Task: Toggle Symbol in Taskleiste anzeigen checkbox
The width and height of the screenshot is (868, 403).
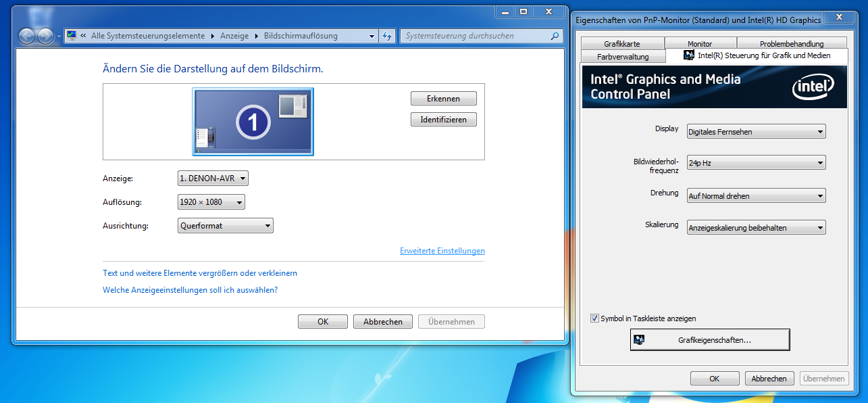Action: tap(594, 318)
